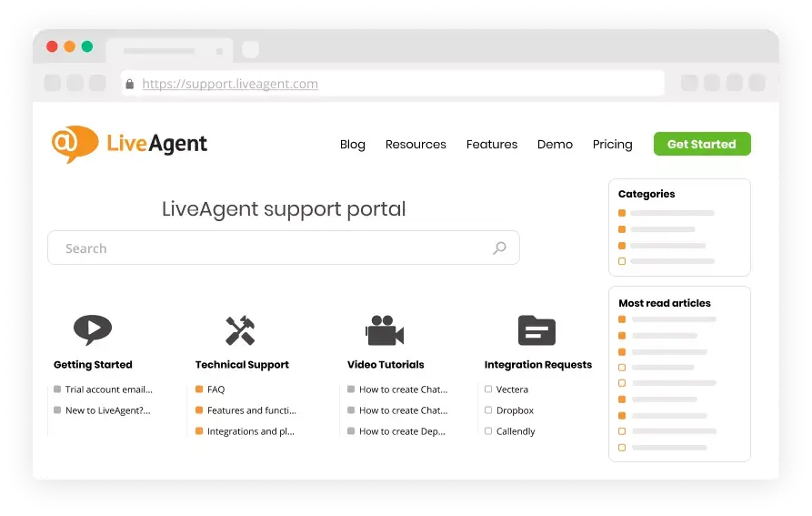Go to the Demo page
This screenshot has height=516, width=812.
(x=556, y=144)
